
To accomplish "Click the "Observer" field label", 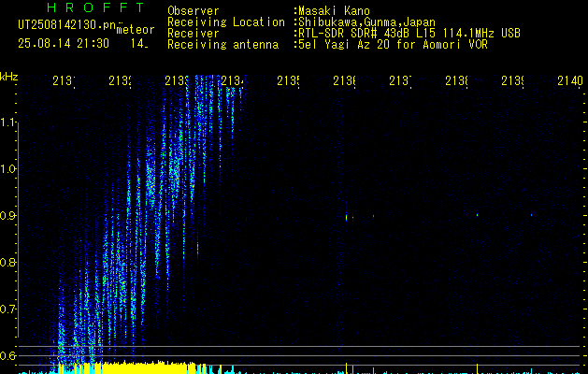I will click(x=194, y=11).
